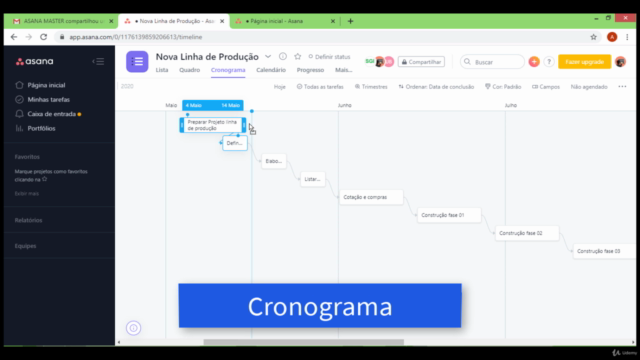Open user profile avatar in Asana
640x360 pixels.
tap(620, 62)
